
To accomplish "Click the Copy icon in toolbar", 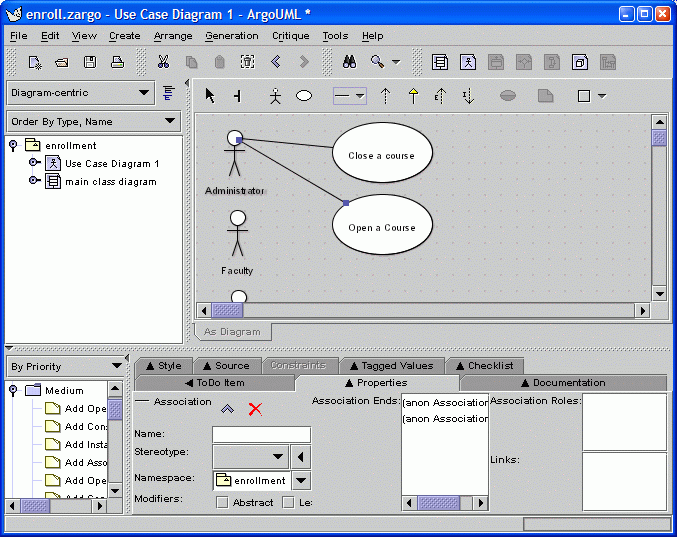I will [x=191, y=62].
